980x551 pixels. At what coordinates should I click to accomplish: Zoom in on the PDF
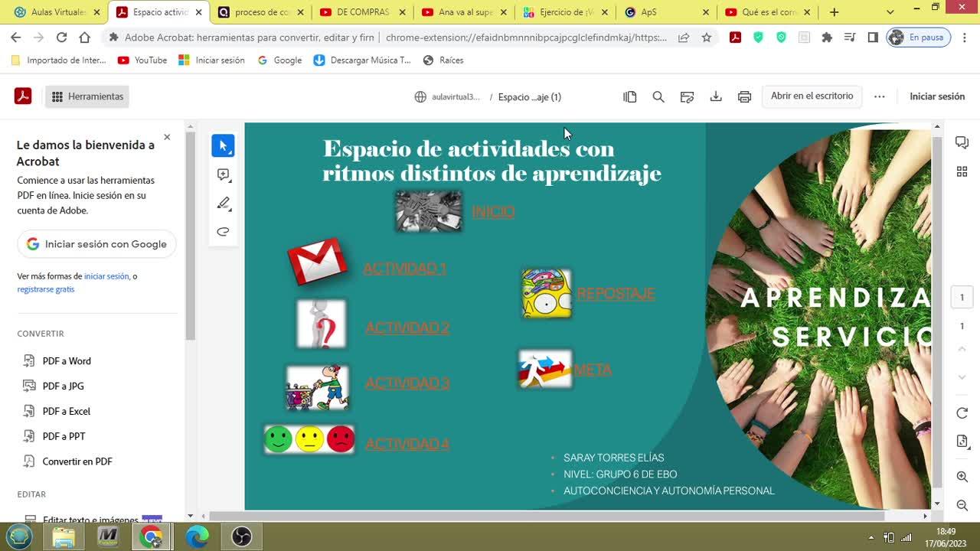pos(962,477)
